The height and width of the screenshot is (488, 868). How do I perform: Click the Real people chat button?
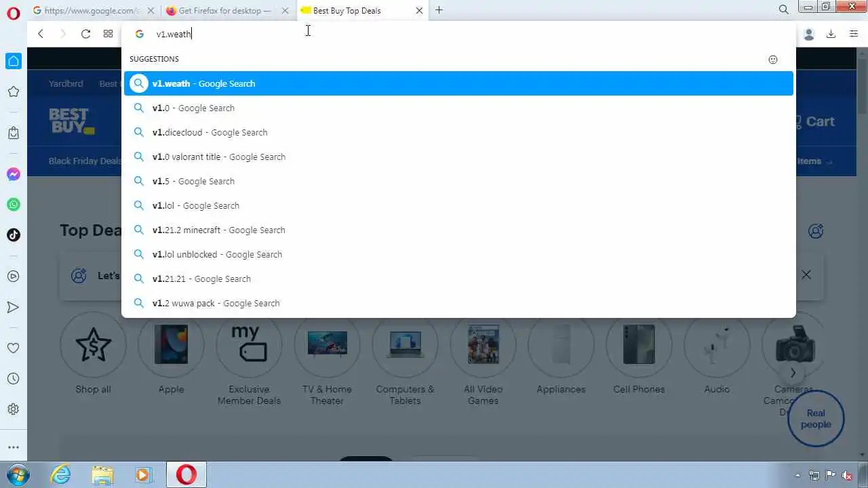[816, 418]
